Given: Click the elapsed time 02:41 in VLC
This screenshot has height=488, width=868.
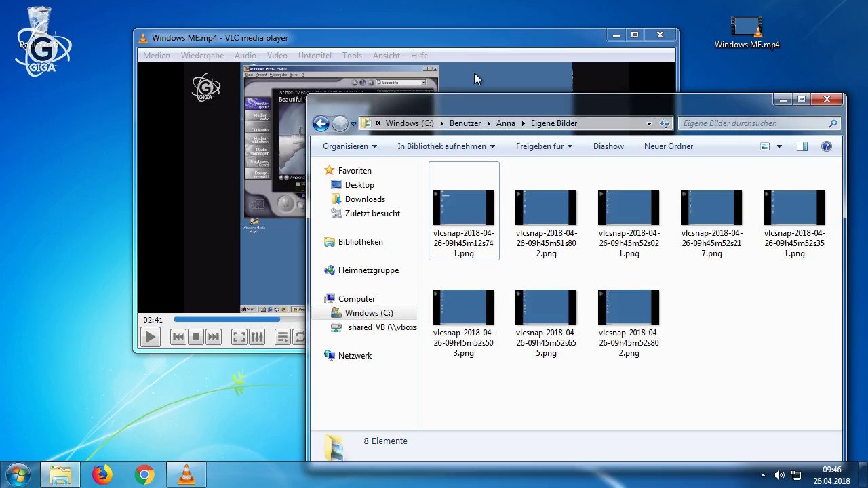Looking at the screenshot, I should pos(153,320).
